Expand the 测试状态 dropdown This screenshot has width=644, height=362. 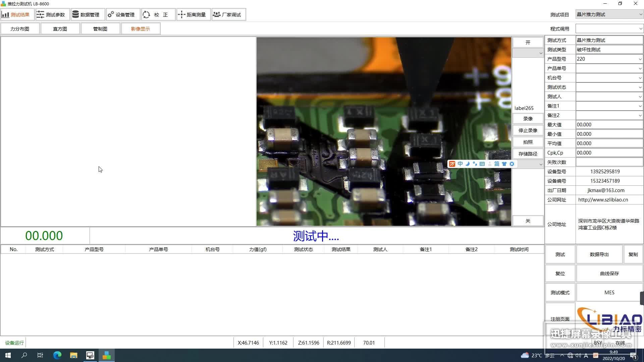click(640, 87)
